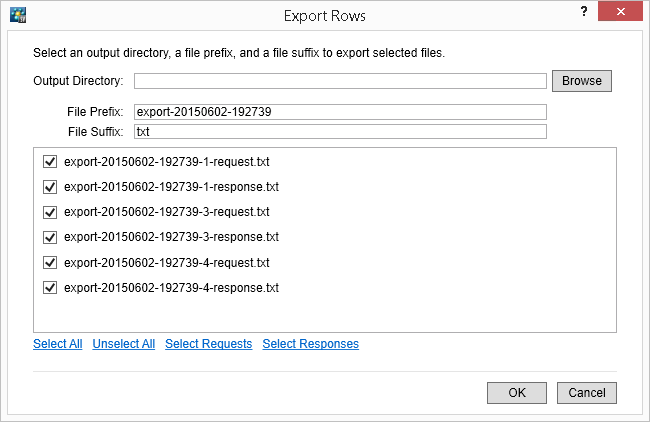Cancel the export dialog
Image resolution: width=650 pixels, height=422 pixels.
coord(587,393)
